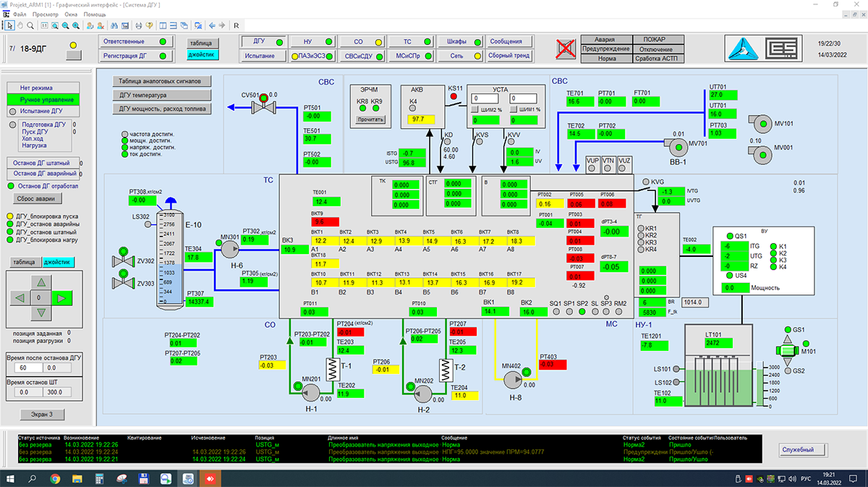This screenshot has width=868, height=487.
Task: Click the forward arrow toolbar icon
Action: pyautogui.click(x=222, y=26)
